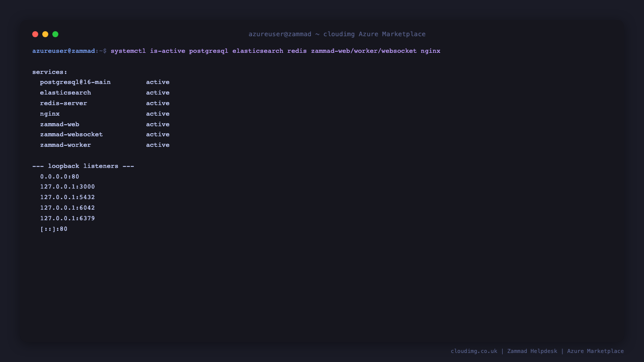Viewport: 644px width, 362px height.
Task: Click the '0.0.0.0:80' listener line
Action: [x=60, y=177]
